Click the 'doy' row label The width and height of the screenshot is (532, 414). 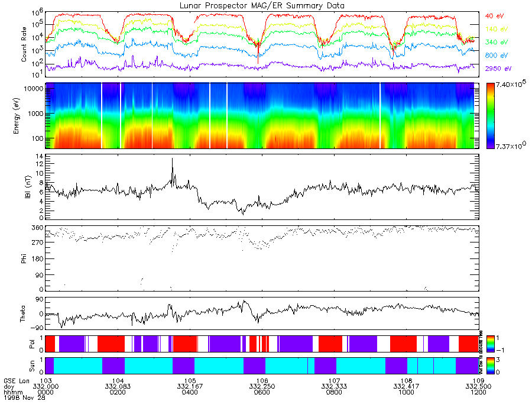point(9,387)
